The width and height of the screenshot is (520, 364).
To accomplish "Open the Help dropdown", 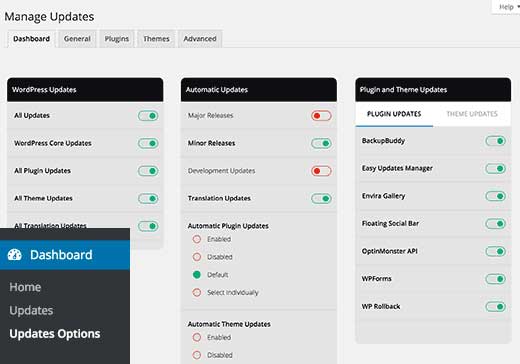I will [x=508, y=7].
